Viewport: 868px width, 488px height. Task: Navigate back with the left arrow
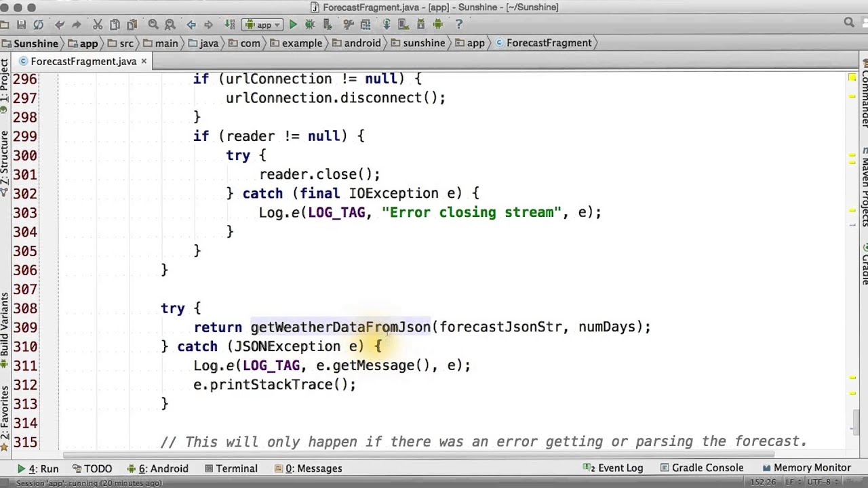(191, 24)
